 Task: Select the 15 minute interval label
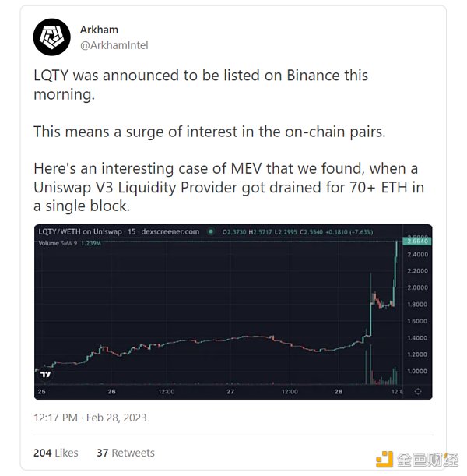(x=132, y=232)
